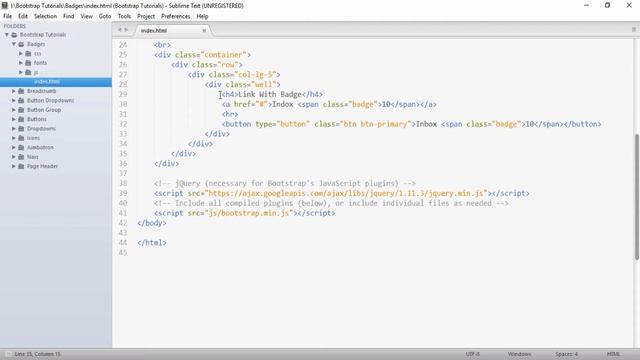Click the Bootstrap Tutorials root folder icon
640x360 pixels.
(14, 35)
